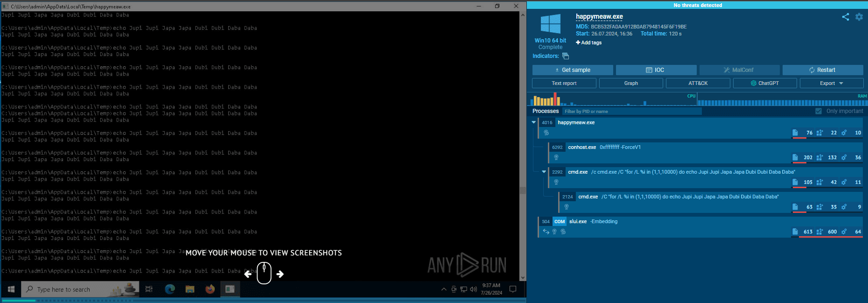The image size is (868, 303).
Task: Click the share icon beside happymeaw.exe
Action: 845,17
